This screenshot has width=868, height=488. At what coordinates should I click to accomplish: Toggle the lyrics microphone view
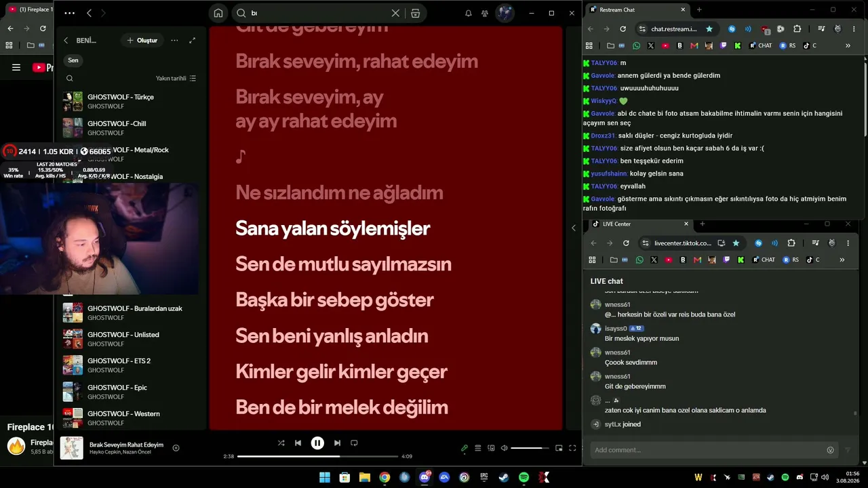coord(465,448)
